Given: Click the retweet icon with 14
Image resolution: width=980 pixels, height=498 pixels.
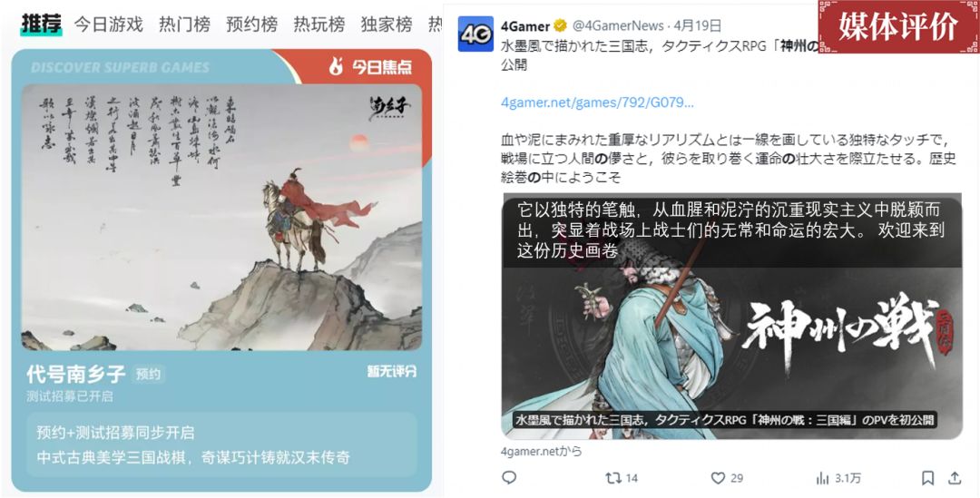Looking at the screenshot, I should pos(613,478).
